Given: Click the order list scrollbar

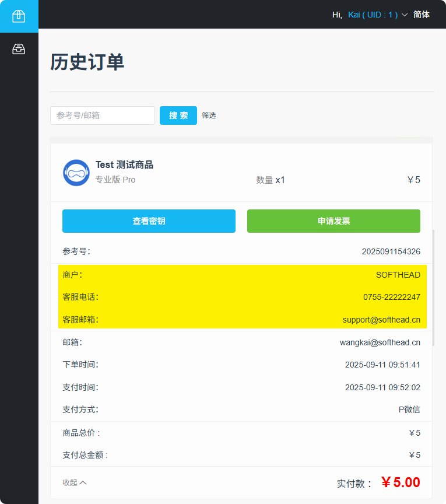Looking at the screenshot, I should [x=433, y=287].
